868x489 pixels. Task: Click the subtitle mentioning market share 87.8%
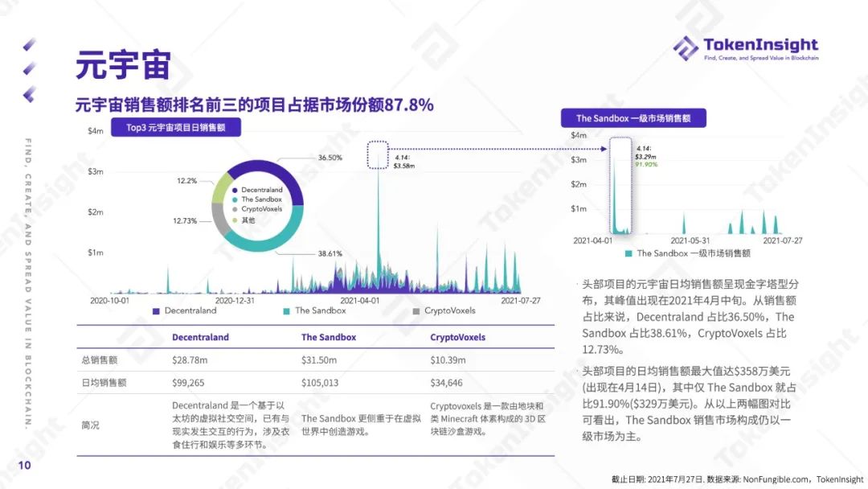(x=254, y=105)
